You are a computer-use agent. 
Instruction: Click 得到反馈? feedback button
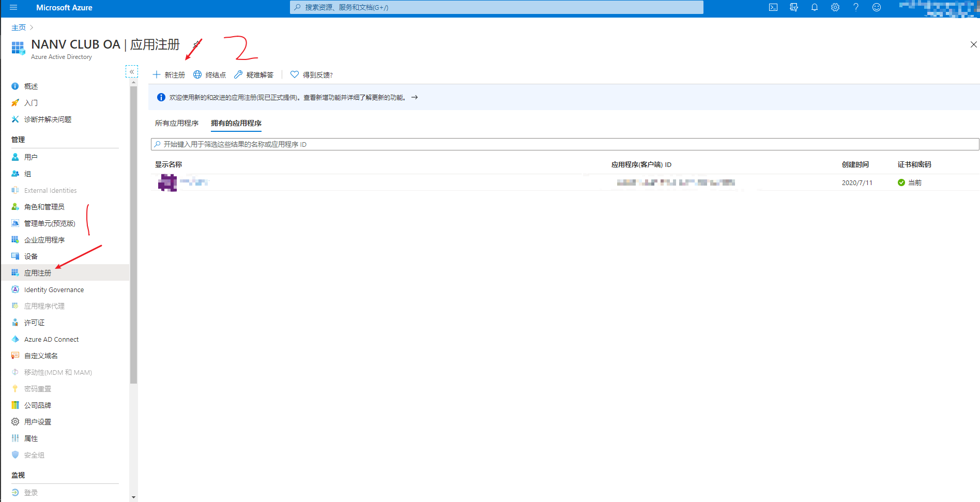pyautogui.click(x=312, y=75)
